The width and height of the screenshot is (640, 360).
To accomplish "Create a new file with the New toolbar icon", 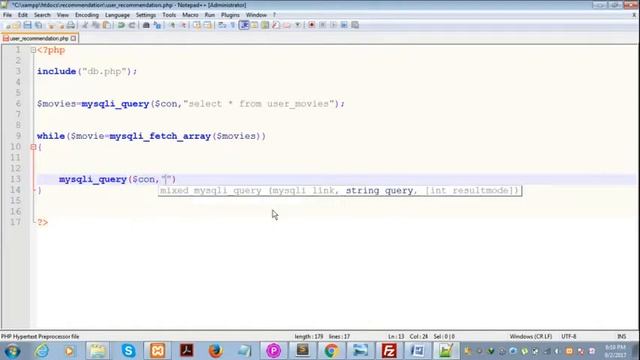I will (x=7, y=25).
